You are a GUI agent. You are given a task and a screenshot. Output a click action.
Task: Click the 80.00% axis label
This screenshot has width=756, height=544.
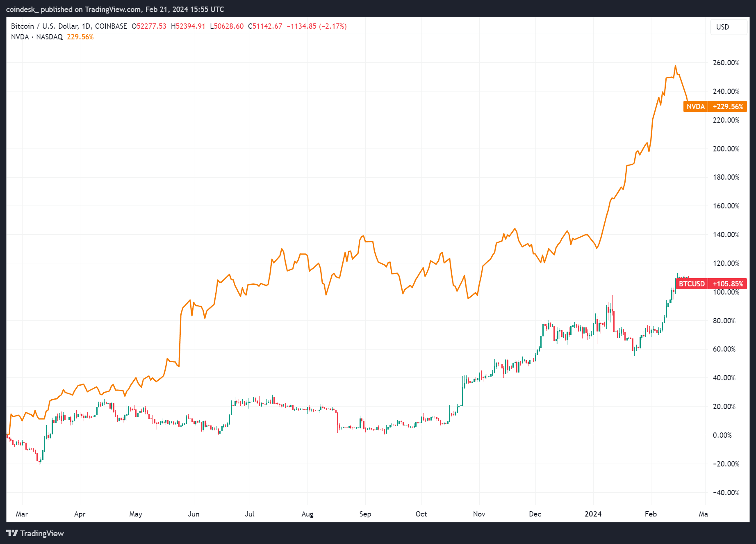tap(724, 321)
